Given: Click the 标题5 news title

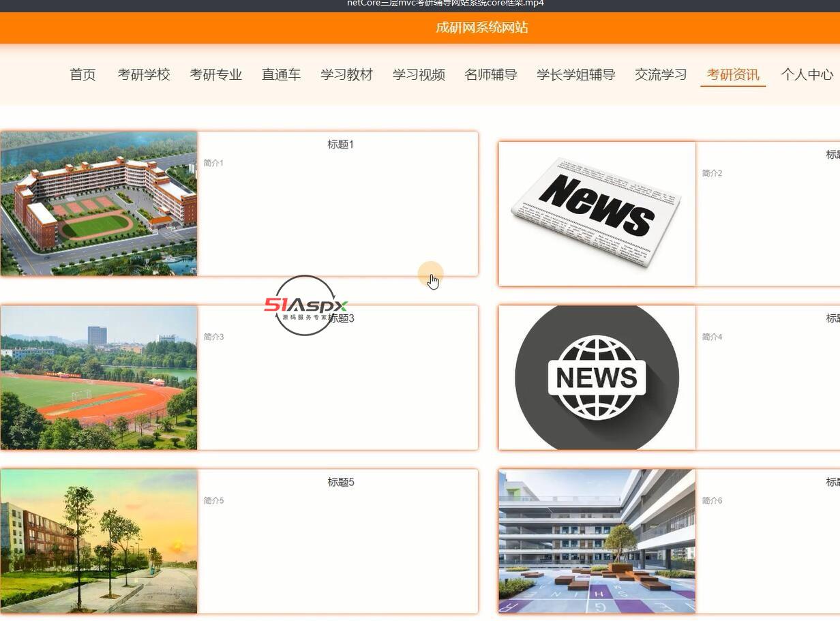Looking at the screenshot, I should click(x=340, y=482).
